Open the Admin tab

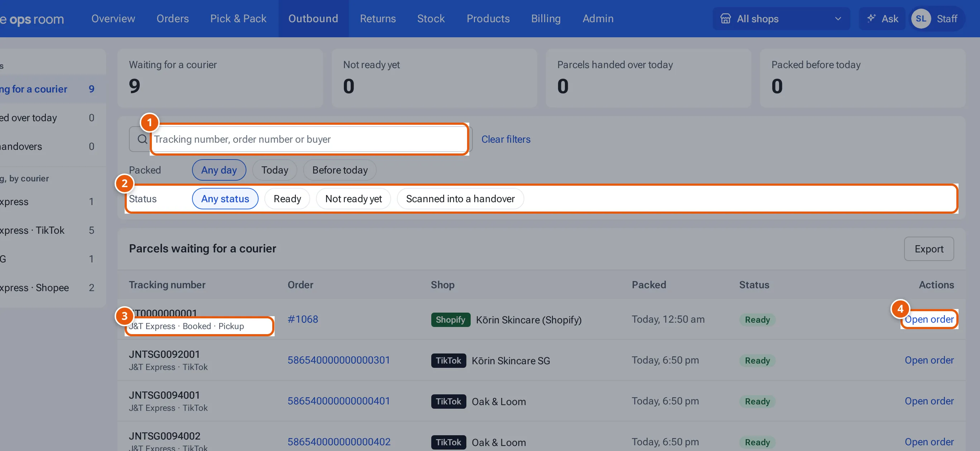tap(598, 19)
